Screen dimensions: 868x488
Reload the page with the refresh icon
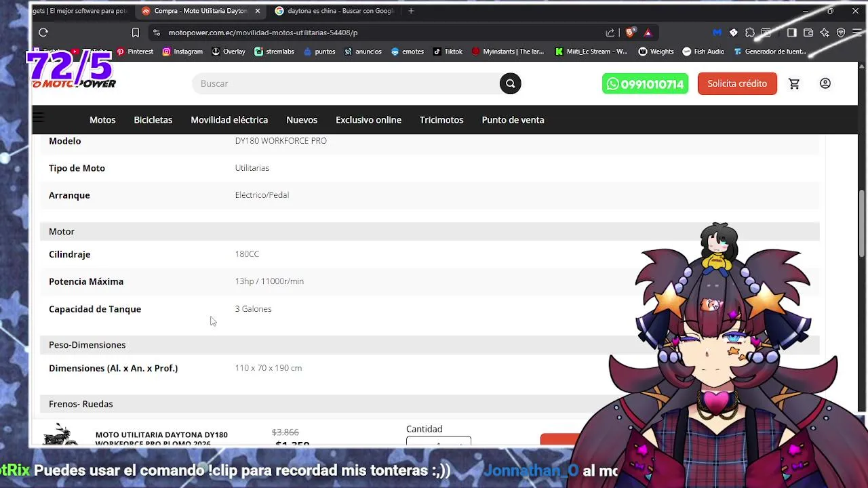(43, 32)
